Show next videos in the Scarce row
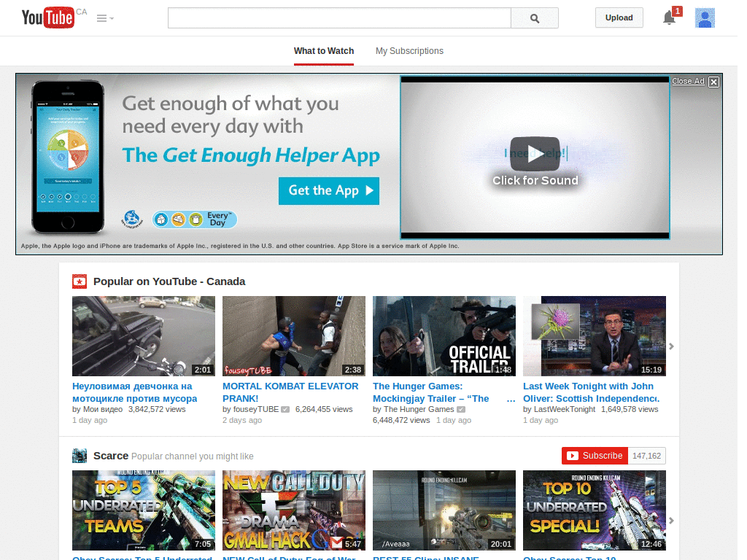The height and width of the screenshot is (560, 747). click(671, 521)
